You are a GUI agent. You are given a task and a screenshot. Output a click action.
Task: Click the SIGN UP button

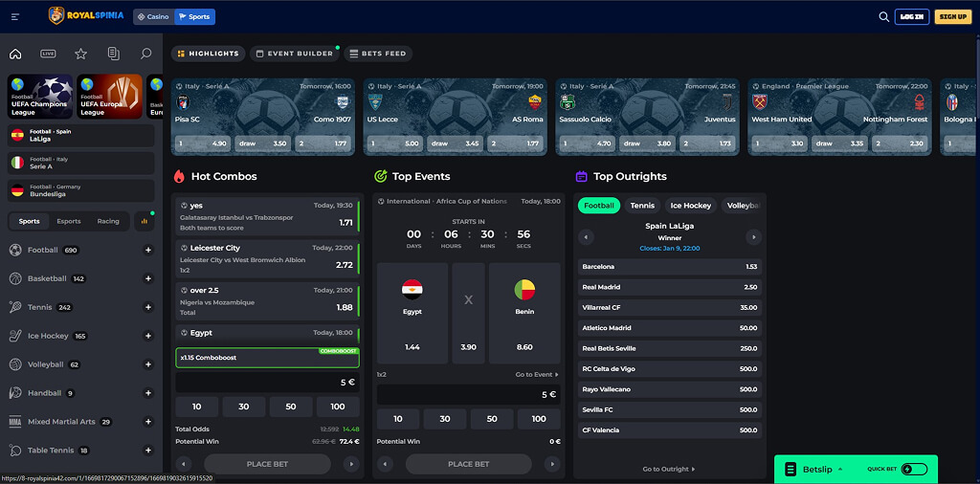(953, 17)
